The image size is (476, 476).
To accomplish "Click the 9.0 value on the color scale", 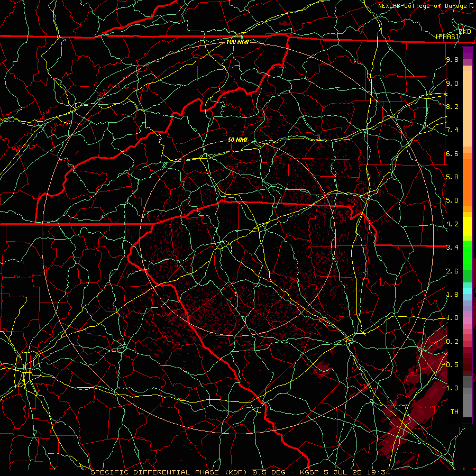I will [452, 83].
